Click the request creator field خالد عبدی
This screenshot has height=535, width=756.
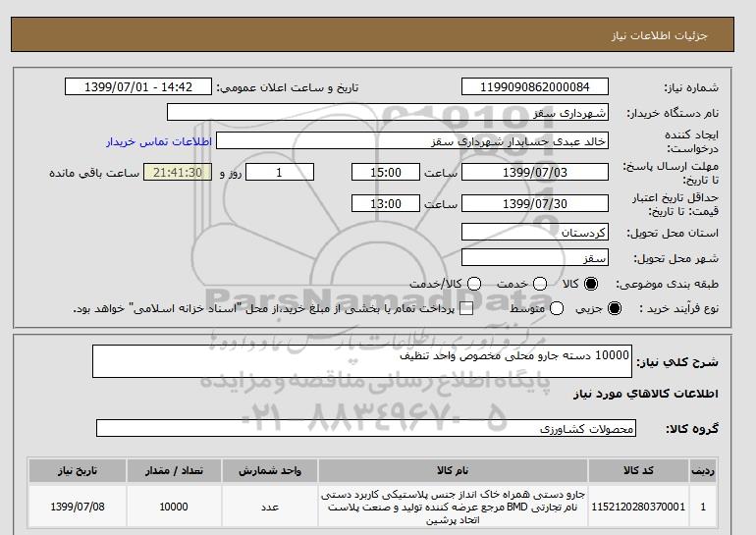pyautogui.click(x=412, y=141)
